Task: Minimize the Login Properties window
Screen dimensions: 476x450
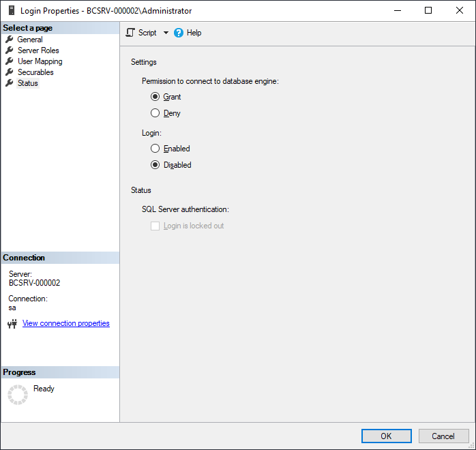Action: pos(398,10)
